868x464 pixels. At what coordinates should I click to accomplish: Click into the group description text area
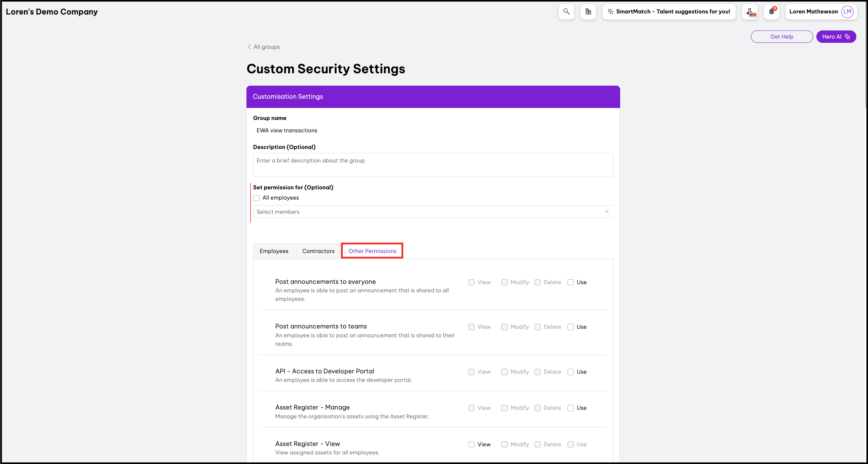coord(433,165)
